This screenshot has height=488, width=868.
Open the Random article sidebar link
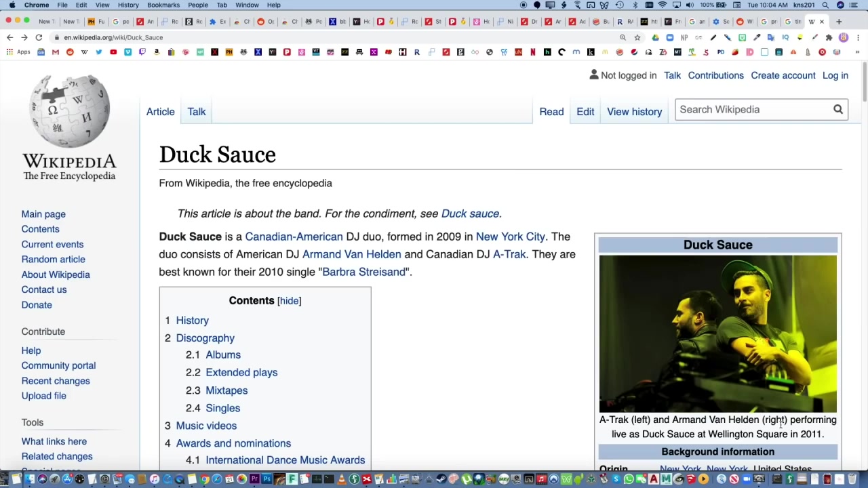[x=54, y=259]
